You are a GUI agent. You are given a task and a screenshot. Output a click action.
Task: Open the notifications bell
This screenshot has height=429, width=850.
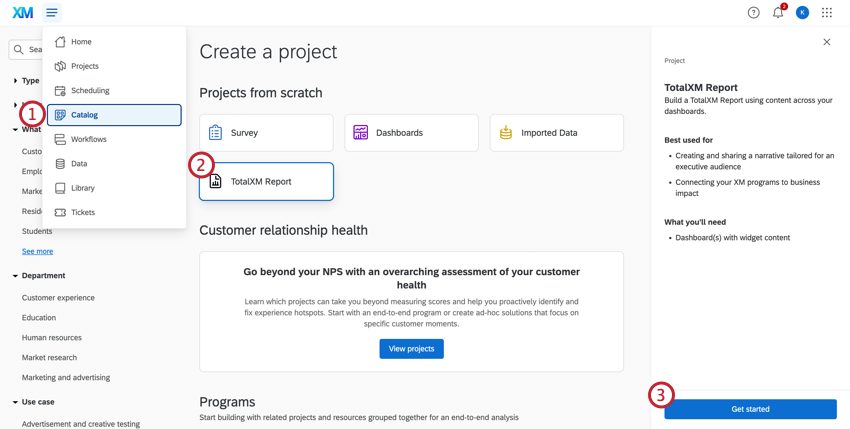point(778,13)
